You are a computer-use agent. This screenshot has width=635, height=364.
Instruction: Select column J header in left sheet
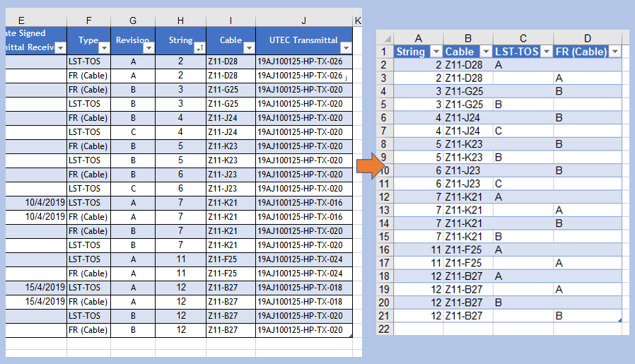(x=304, y=20)
